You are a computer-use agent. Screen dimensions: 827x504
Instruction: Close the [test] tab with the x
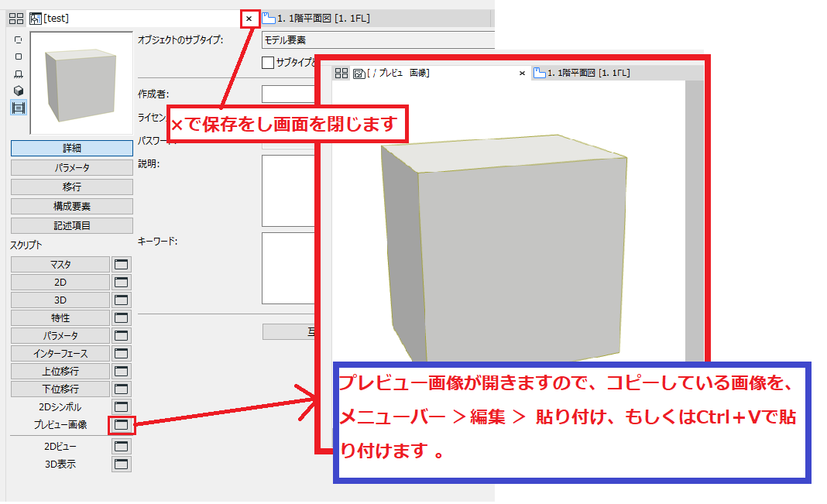pyautogui.click(x=249, y=19)
